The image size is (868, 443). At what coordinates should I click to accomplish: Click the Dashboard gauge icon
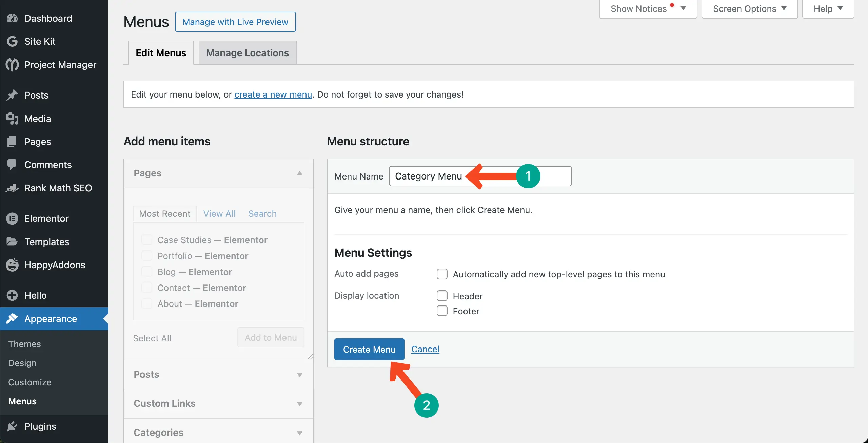12,18
